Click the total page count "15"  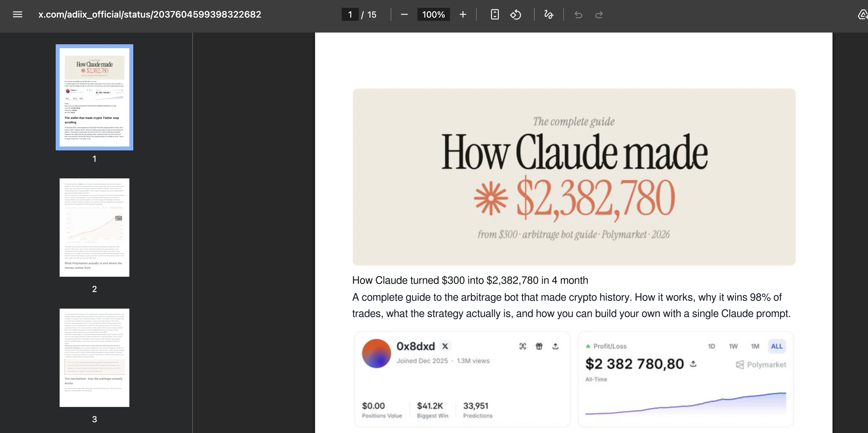(372, 14)
